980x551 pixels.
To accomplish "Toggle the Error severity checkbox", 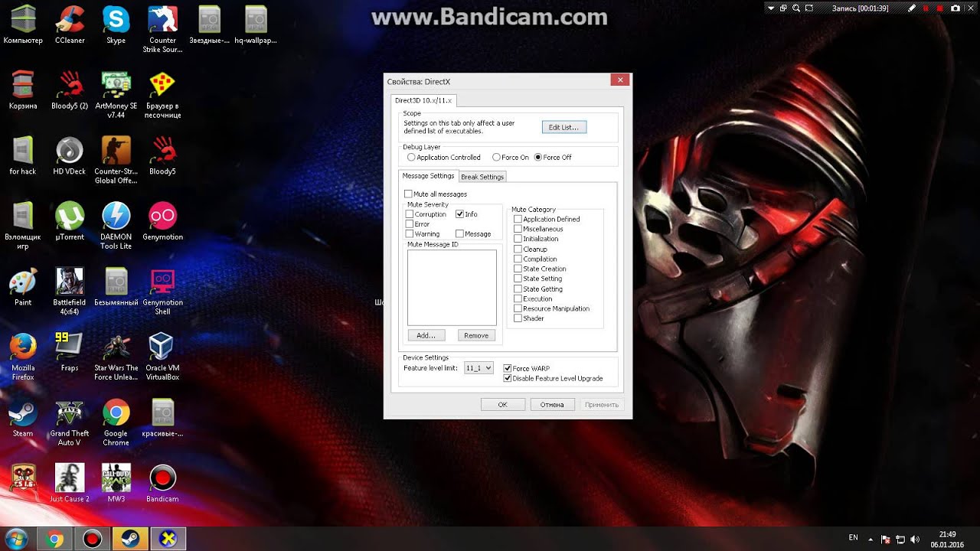I will point(410,224).
